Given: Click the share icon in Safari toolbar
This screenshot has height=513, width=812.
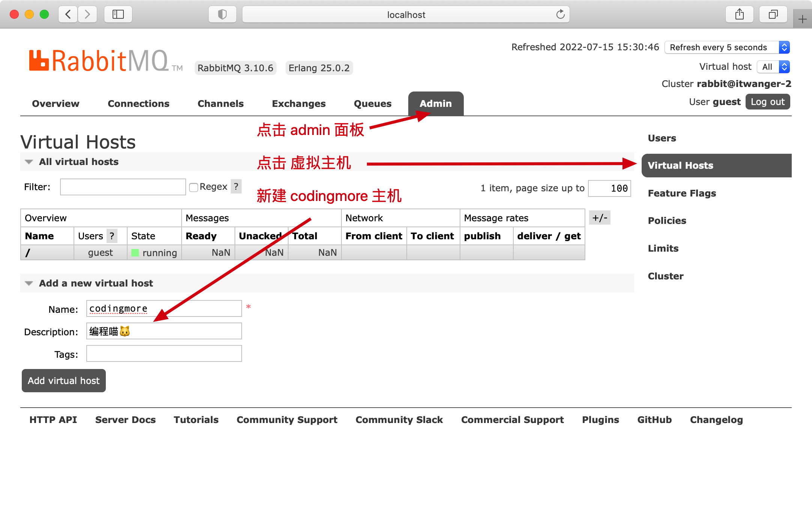Looking at the screenshot, I should (739, 14).
